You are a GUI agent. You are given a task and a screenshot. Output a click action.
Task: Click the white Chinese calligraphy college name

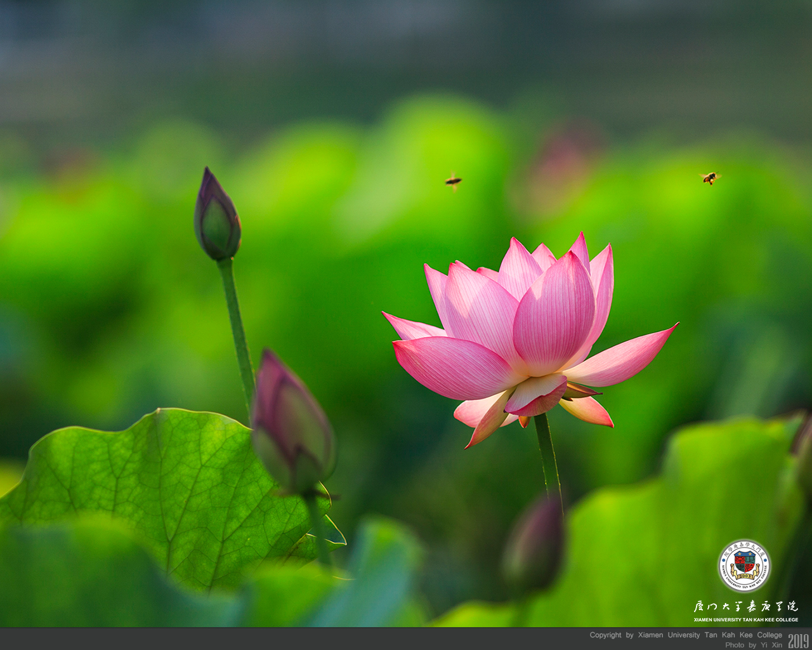click(x=745, y=606)
